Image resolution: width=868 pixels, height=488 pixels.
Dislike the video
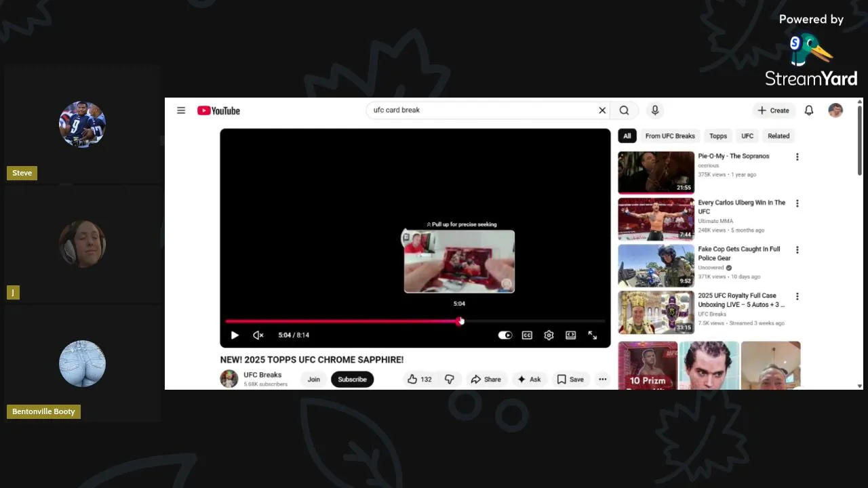(x=449, y=380)
